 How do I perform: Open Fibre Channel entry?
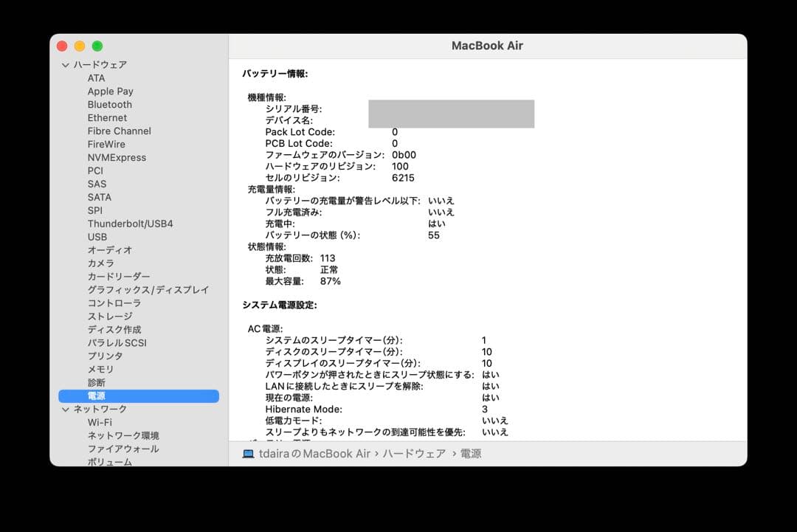point(120,131)
